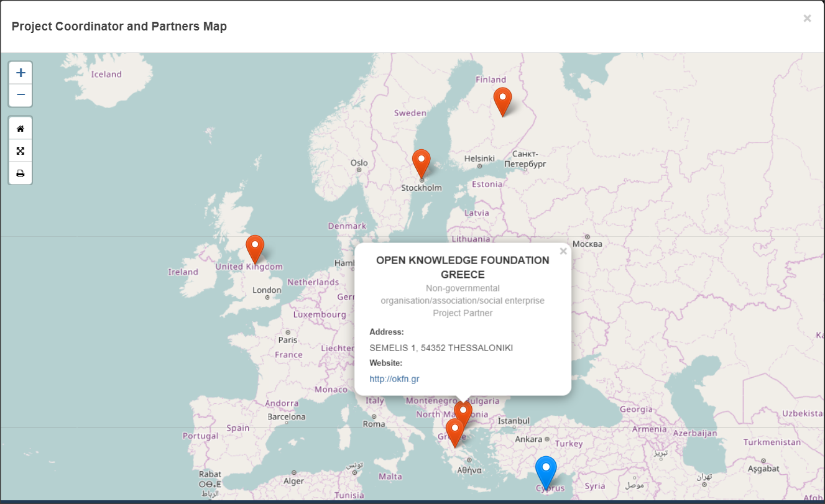Open the http://okfn.gr website link
This screenshot has height=504, width=825.
click(x=394, y=379)
